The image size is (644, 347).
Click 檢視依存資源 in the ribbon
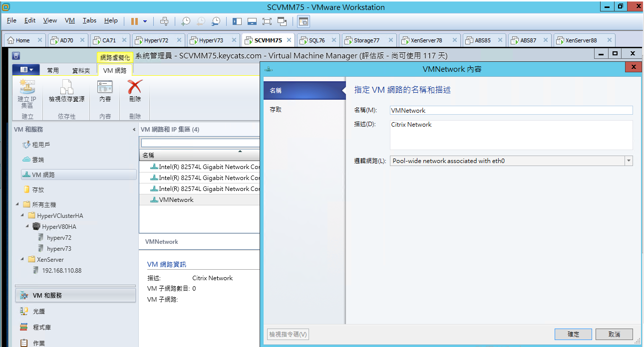(67, 92)
